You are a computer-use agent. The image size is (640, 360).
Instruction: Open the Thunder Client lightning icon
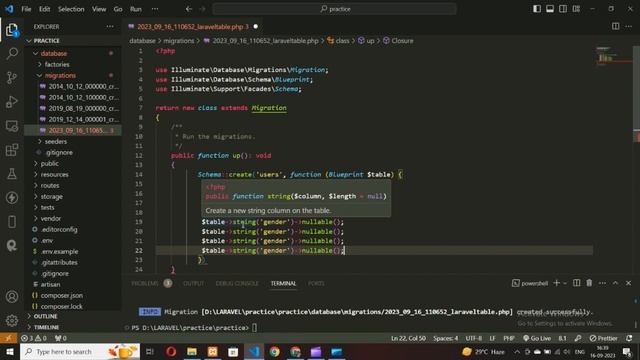click(x=12, y=198)
